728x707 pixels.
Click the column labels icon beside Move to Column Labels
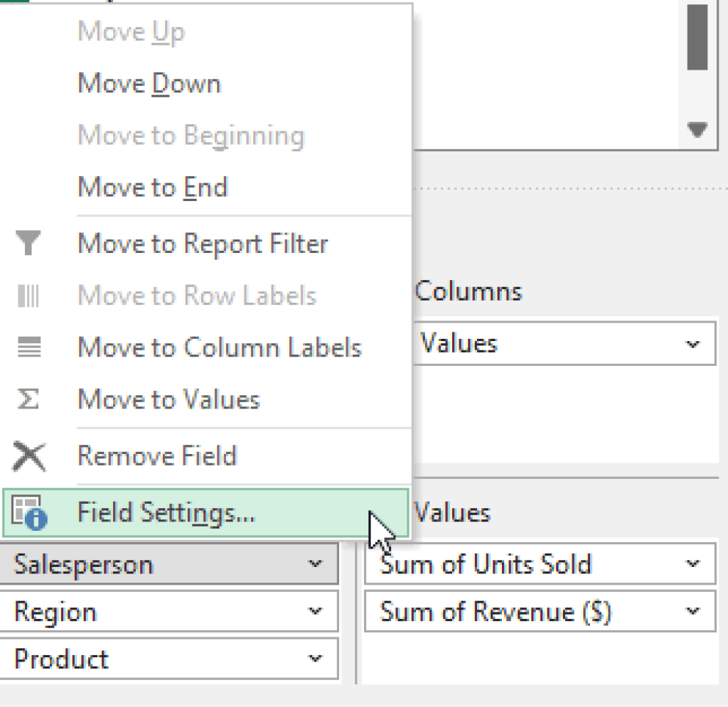29,347
